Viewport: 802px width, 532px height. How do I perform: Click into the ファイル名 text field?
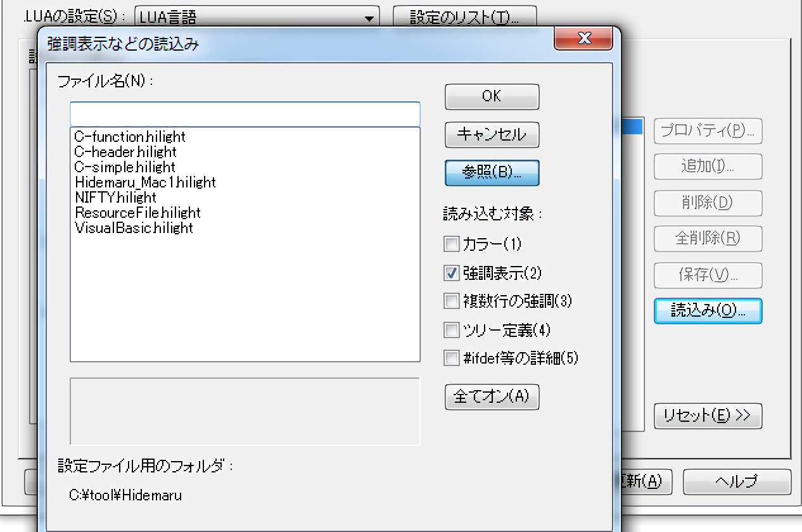(x=245, y=114)
